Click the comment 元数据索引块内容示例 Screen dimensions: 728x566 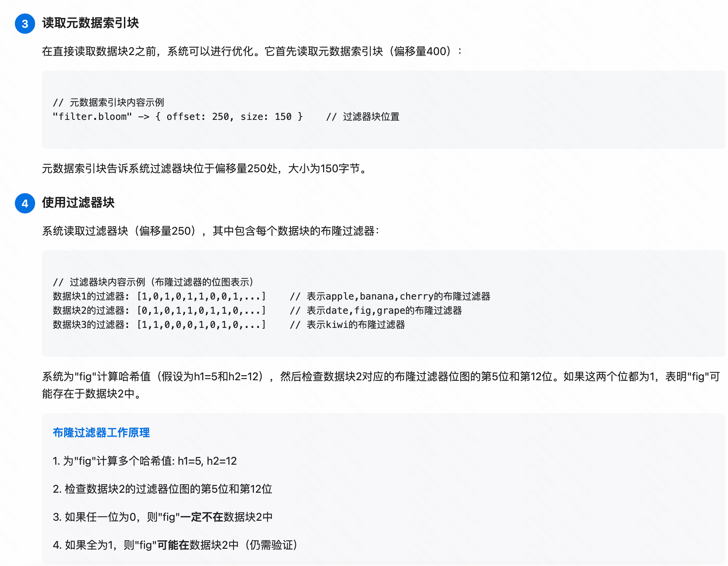(109, 102)
